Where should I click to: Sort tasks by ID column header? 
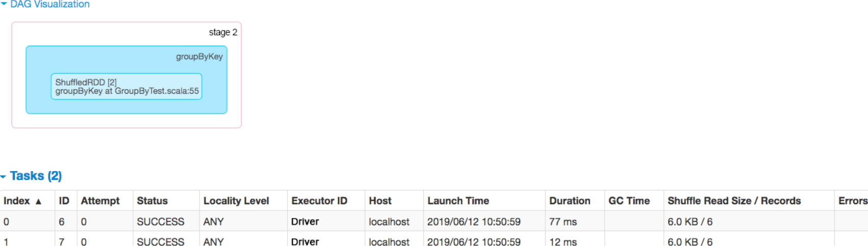tap(64, 201)
